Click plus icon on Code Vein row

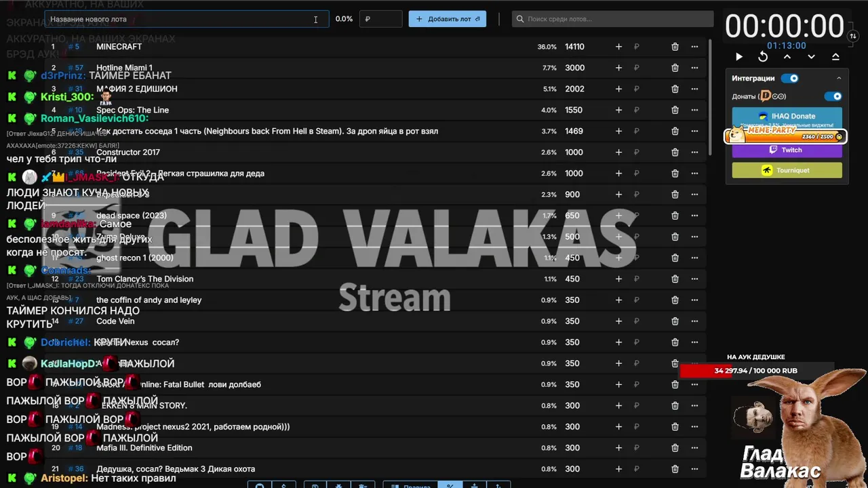pos(618,321)
